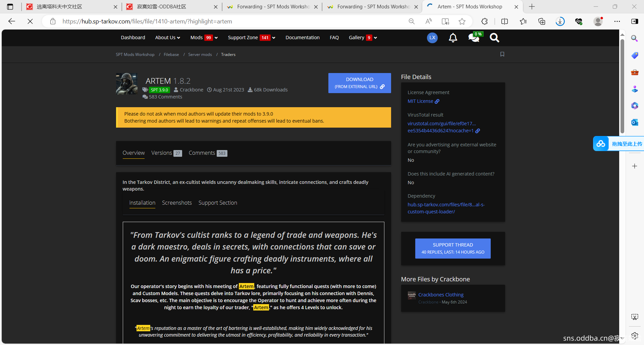Expand the About Us dropdown menu

pyautogui.click(x=167, y=38)
